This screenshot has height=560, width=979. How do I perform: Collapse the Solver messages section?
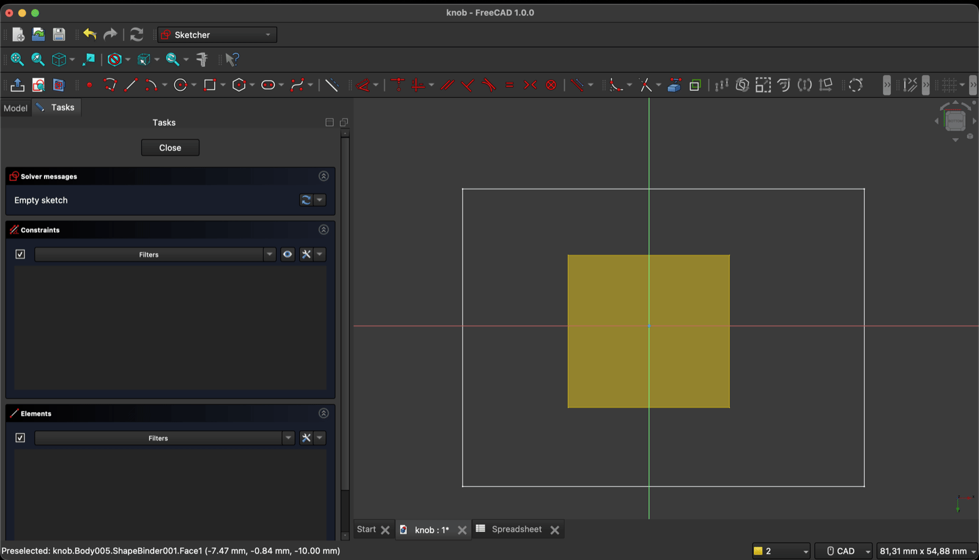pos(324,176)
